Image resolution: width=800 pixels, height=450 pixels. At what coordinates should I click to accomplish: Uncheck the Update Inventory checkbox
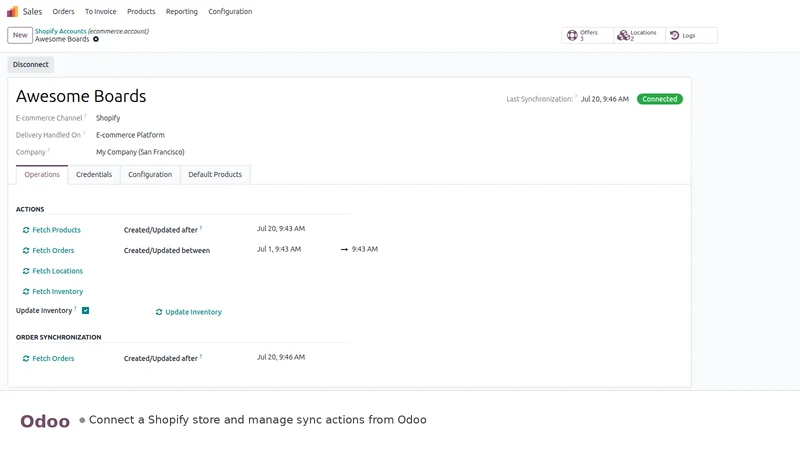click(x=86, y=310)
